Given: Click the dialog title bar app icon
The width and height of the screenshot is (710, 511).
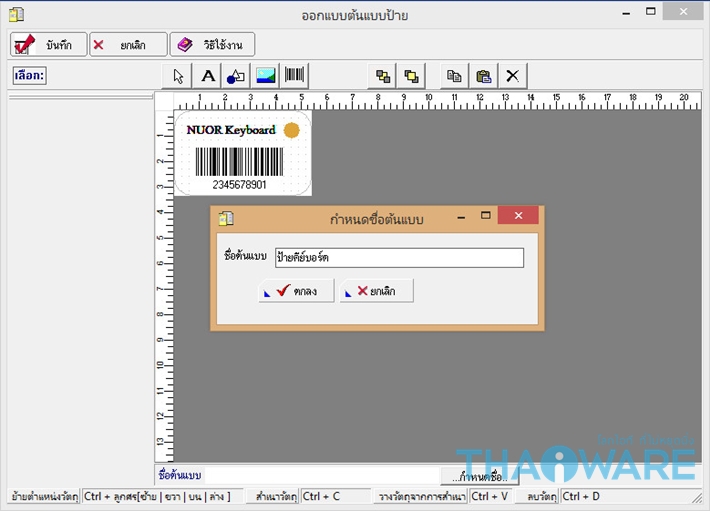Looking at the screenshot, I should [x=226, y=219].
